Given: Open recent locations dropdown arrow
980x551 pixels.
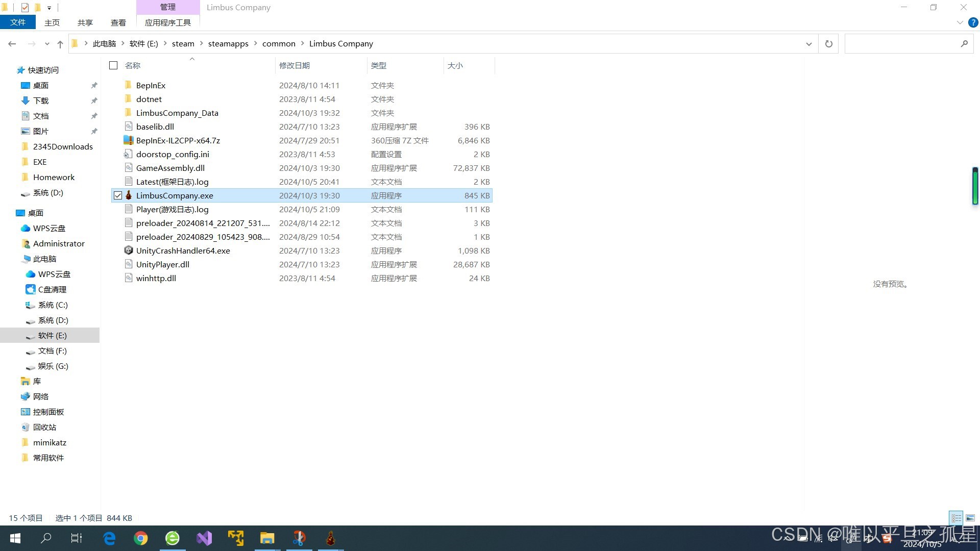Looking at the screenshot, I should (x=47, y=44).
